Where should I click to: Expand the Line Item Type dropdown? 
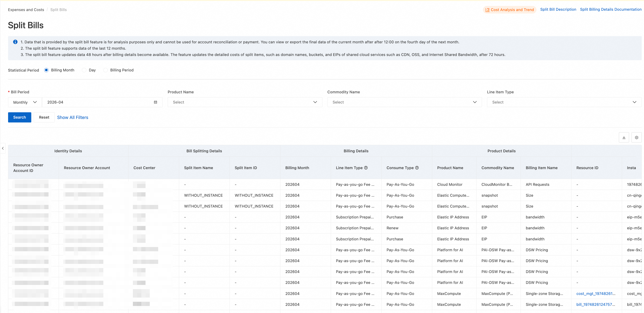coord(564,102)
